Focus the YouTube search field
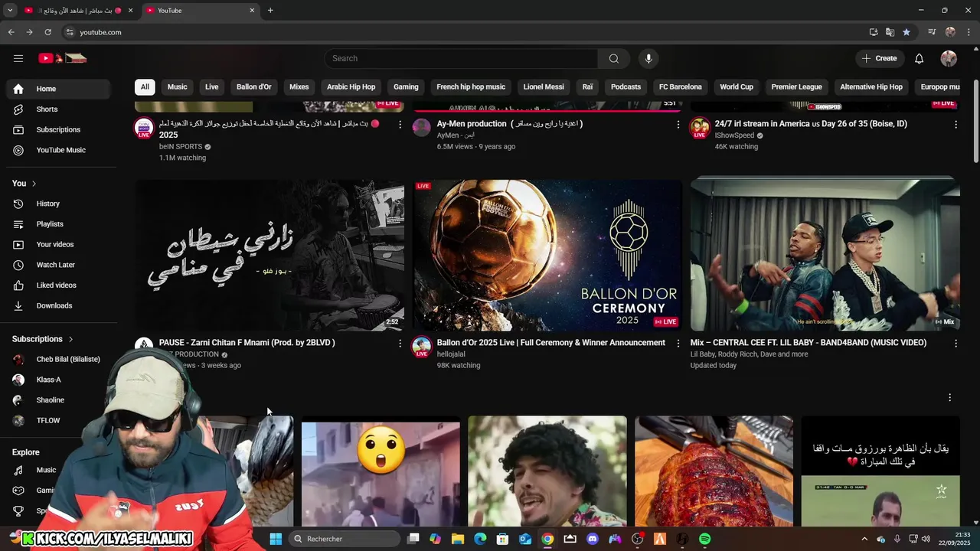Screen dimensions: 980x551 tap(461, 58)
